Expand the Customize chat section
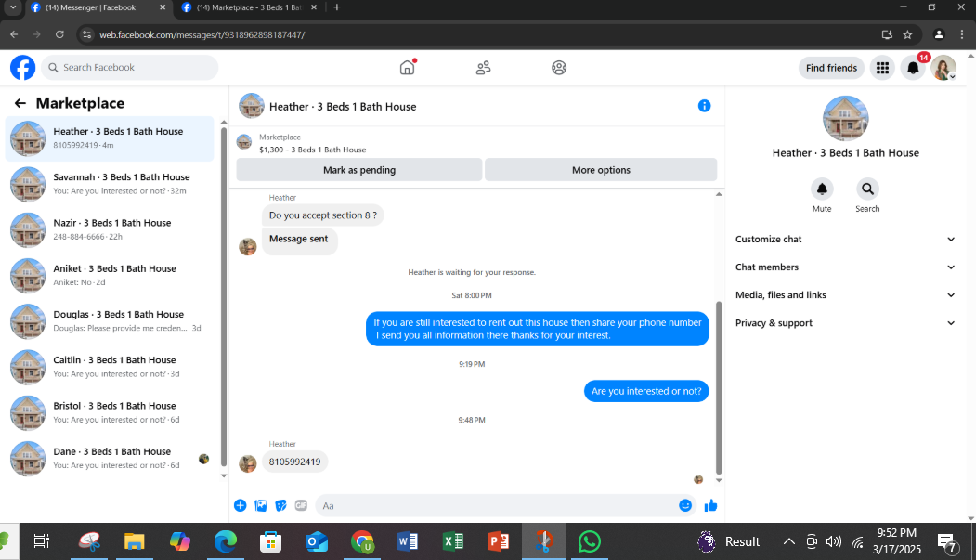This screenshot has width=976, height=560. 845,239
